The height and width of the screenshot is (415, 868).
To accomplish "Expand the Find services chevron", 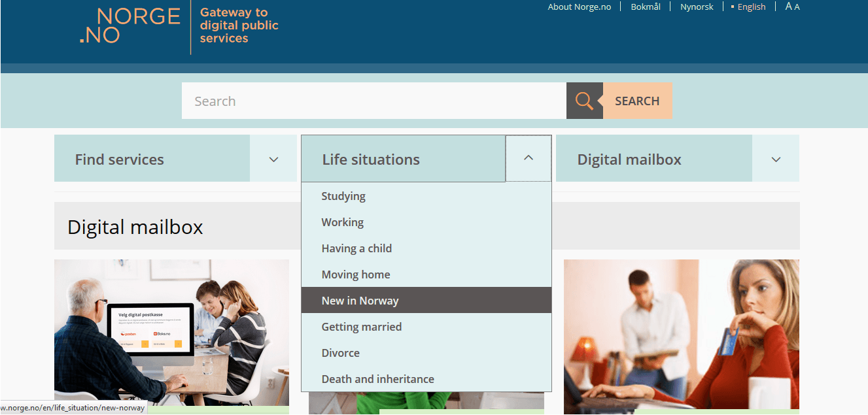I will tap(273, 159).
